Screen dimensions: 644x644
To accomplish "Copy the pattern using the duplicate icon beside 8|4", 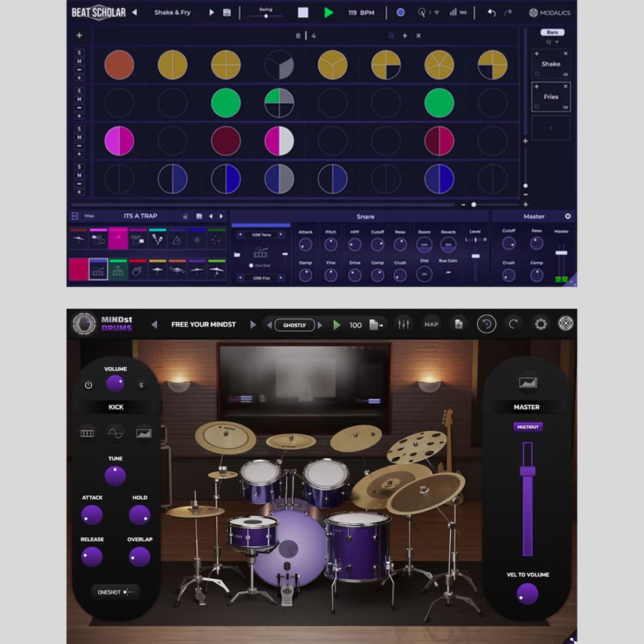I will click(x=391, y=36).
